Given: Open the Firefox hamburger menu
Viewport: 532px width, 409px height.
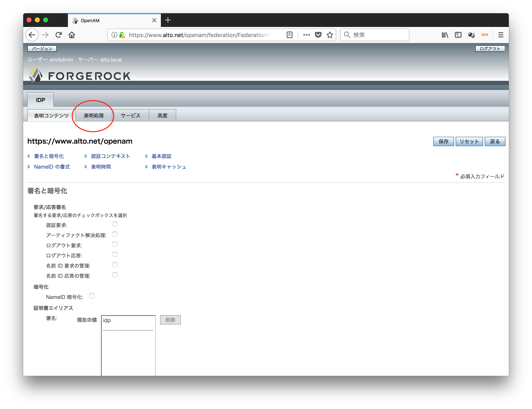Looking at the screenshot, I should [x=501, y=35].
